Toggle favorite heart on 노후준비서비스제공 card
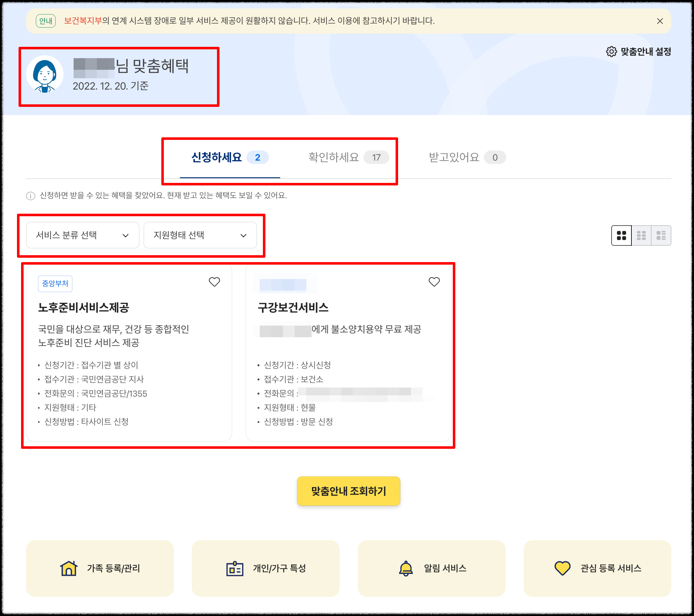The image size is (694, 616). click(214, 282)
